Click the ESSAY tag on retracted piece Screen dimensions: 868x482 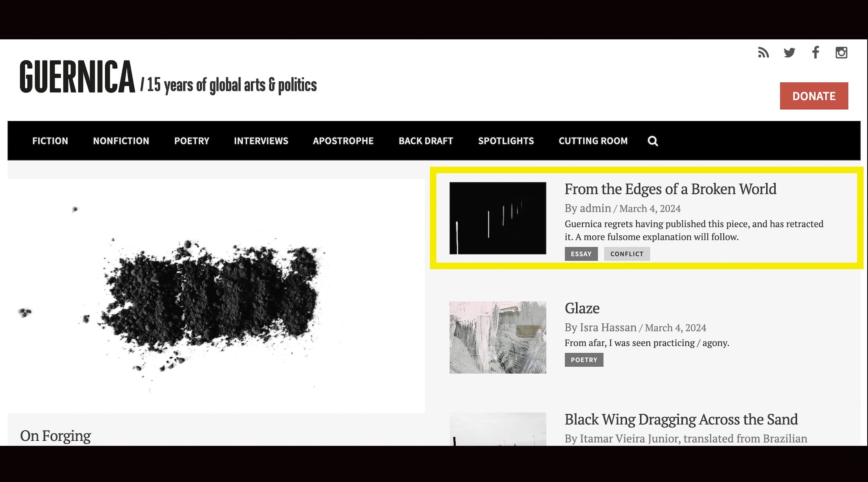pos(581,254)
